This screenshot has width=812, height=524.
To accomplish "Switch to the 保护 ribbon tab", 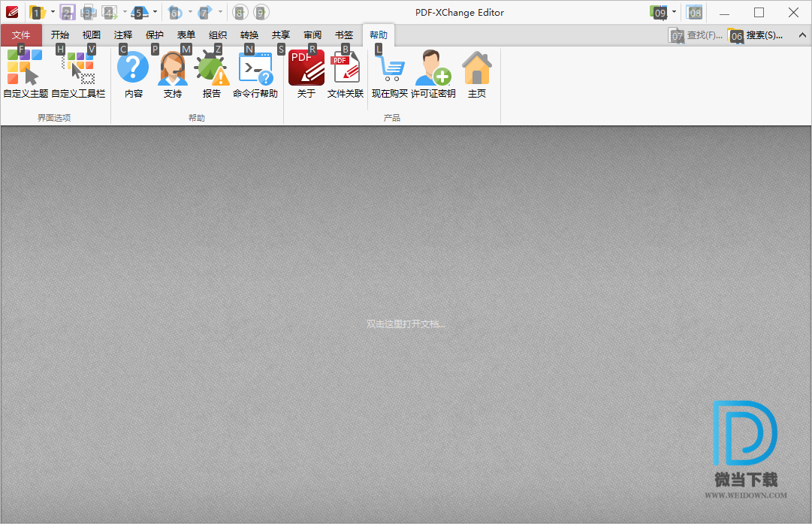I will pos(155,35).
